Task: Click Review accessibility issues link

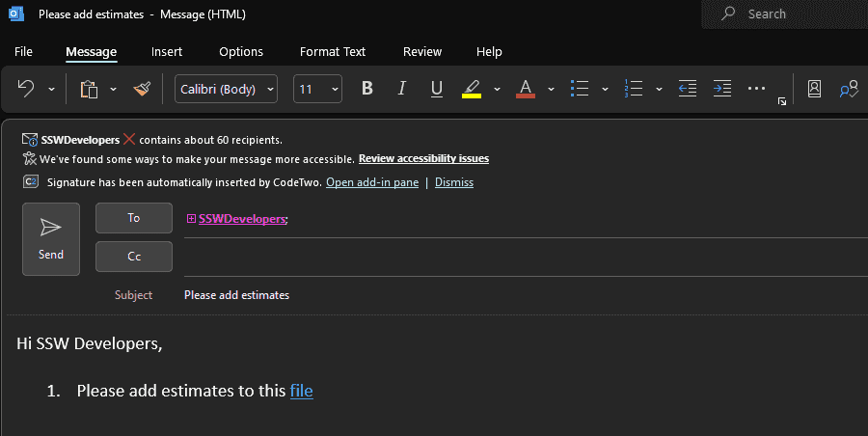Action: tap(423, 159)
